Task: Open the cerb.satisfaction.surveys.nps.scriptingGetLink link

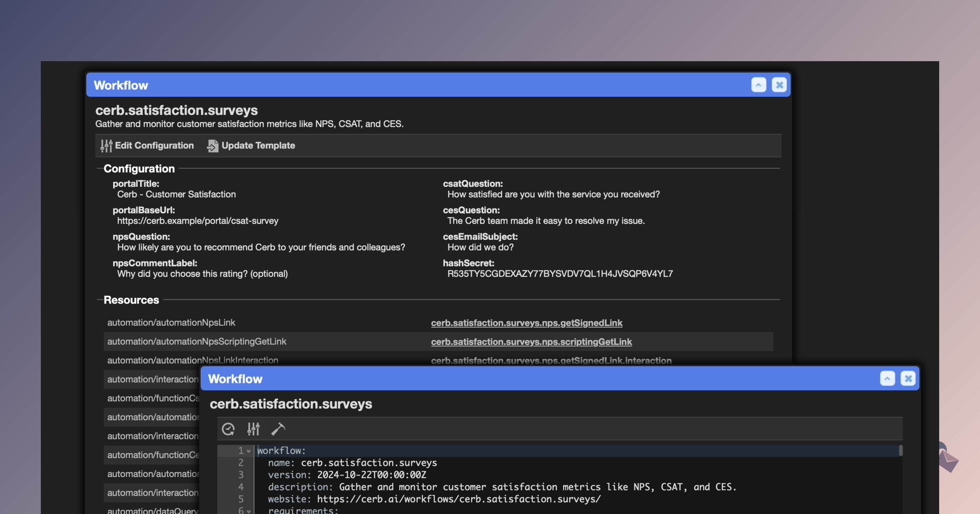Action: pos(531,342)
